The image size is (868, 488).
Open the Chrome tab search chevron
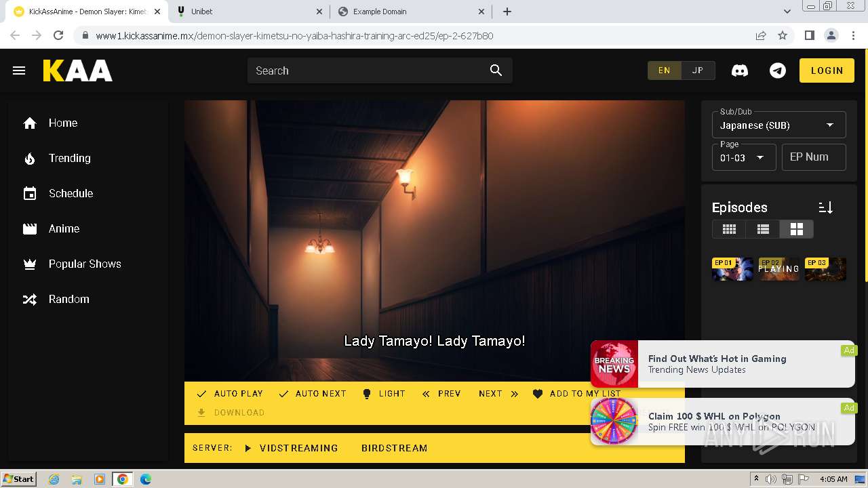coord(787,12)
